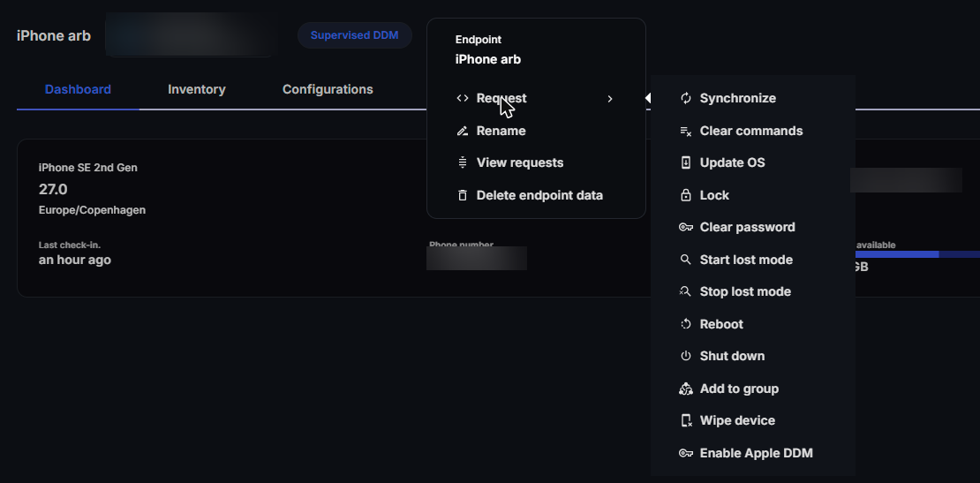980x483 pixels.
Task: Click the Europe/Copenhagen time zone text
Action: pos(92,210)
